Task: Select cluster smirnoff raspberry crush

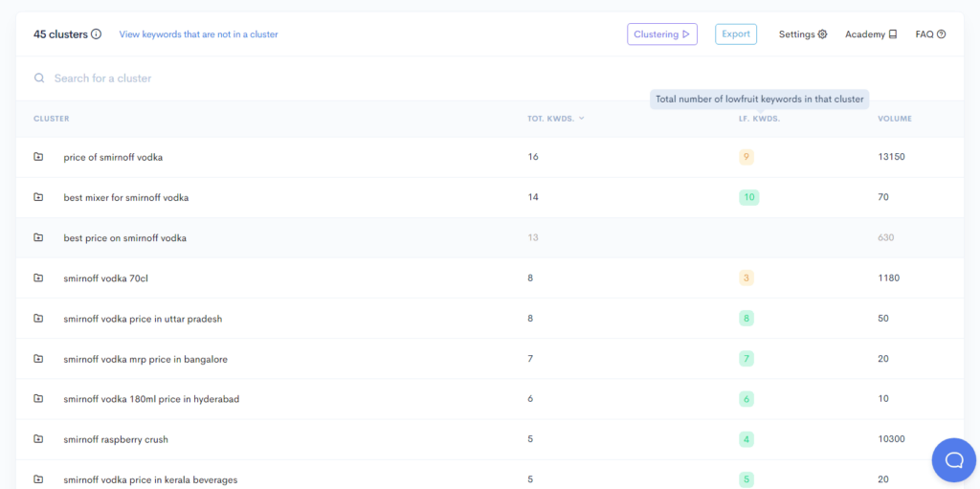Action: pyautogui.click(x=116, y=439)
